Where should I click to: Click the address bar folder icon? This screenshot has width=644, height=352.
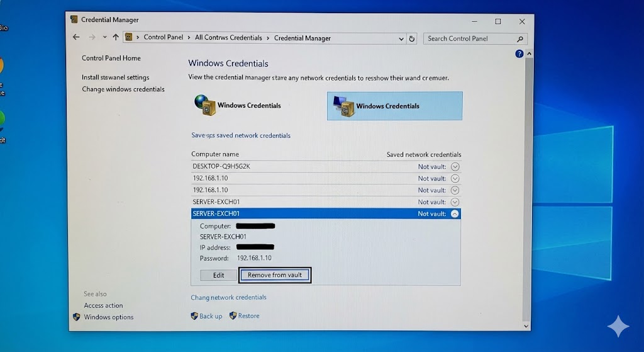coord(128,37)
